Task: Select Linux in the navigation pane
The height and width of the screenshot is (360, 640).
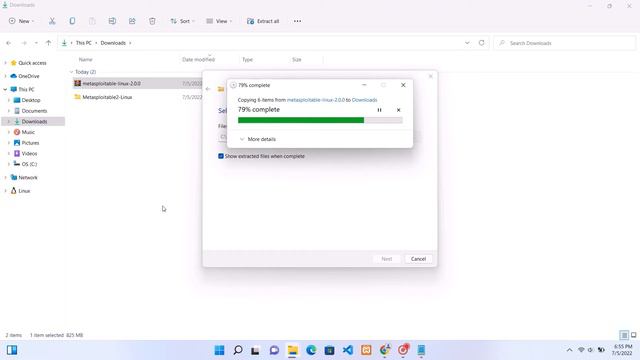Action: (24, 191)
